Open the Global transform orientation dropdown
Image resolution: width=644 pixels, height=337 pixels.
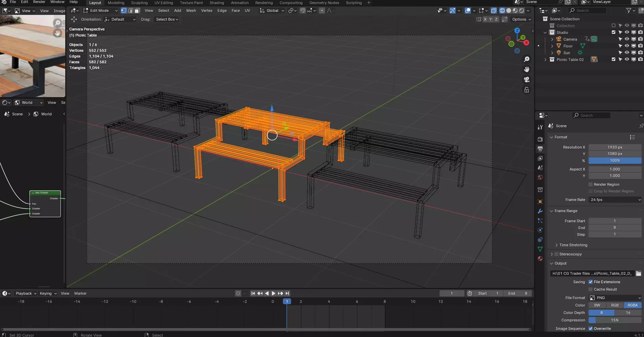click(272, 10)
